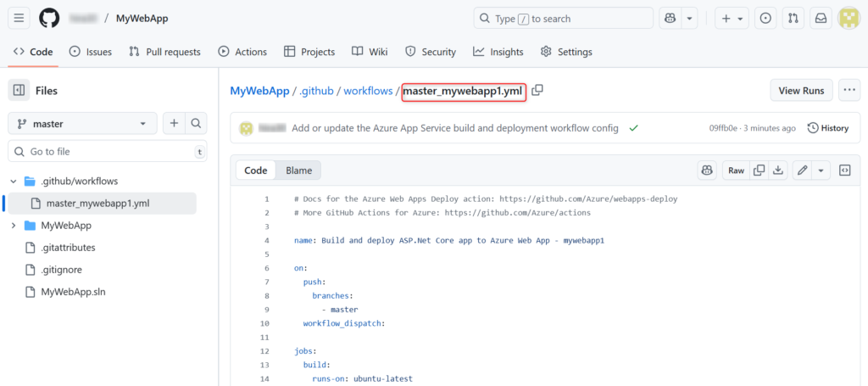The image size is (868, 386).
Task: Collapse the Files side panel icon
Action: [x=19, y=90]
